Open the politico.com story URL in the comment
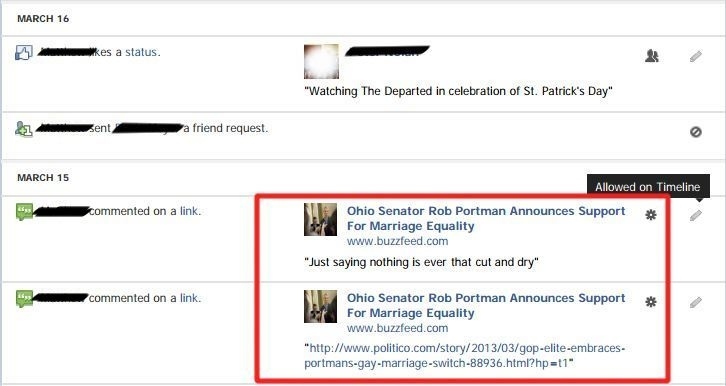This screenshot has width=726, height=386. pos(464,355)
